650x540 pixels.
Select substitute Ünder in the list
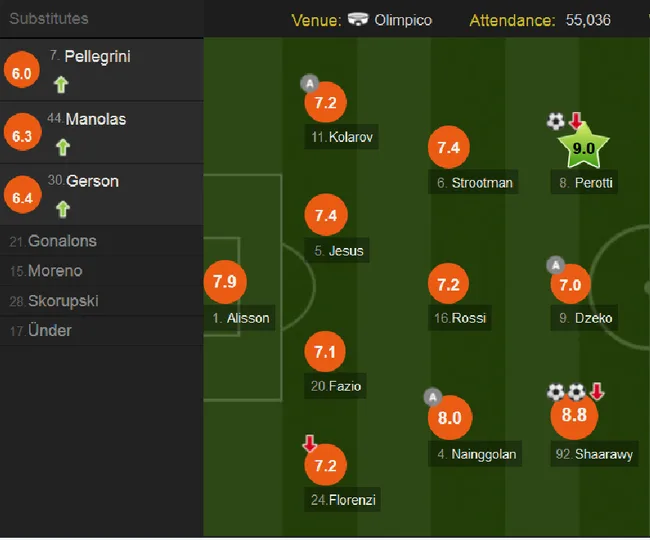pyautogui.click(x=102, y=331)
